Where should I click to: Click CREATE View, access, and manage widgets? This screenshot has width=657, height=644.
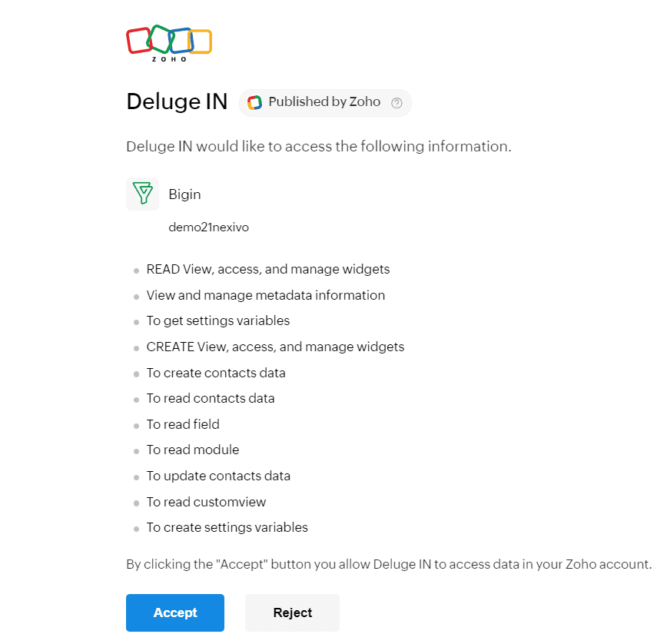275,347
